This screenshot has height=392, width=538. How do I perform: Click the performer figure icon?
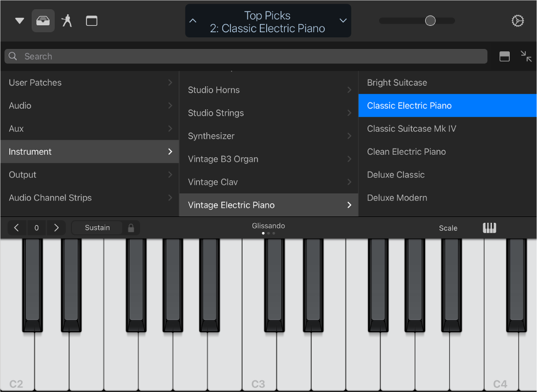pyautogui.click(x=67, y=21)
